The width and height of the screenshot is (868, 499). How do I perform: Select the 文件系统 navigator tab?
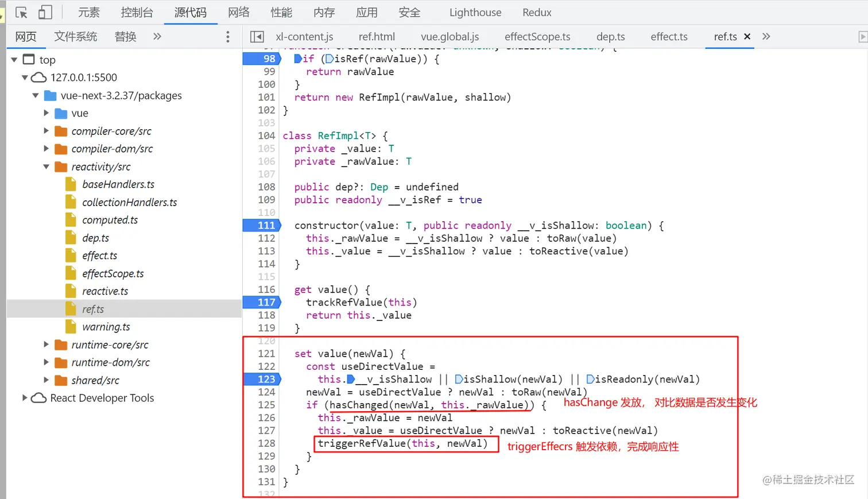pyautogui.click(x=76, y=37)
